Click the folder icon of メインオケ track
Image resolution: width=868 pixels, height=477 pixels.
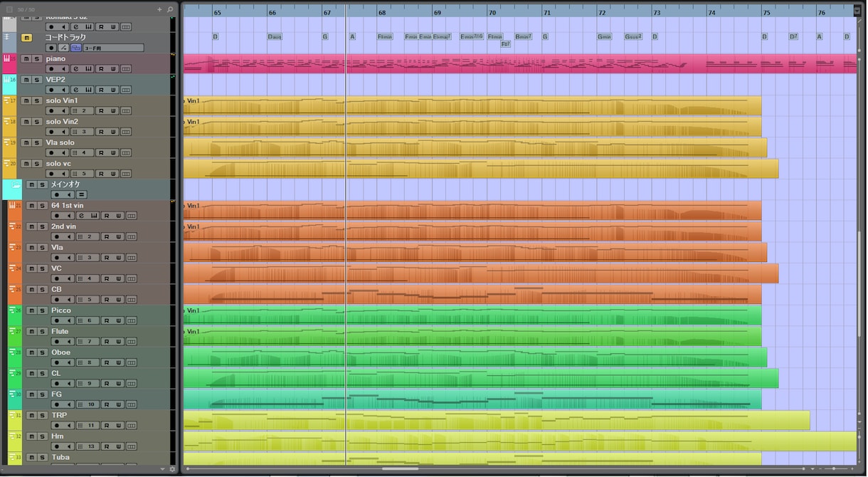(16, 185)
